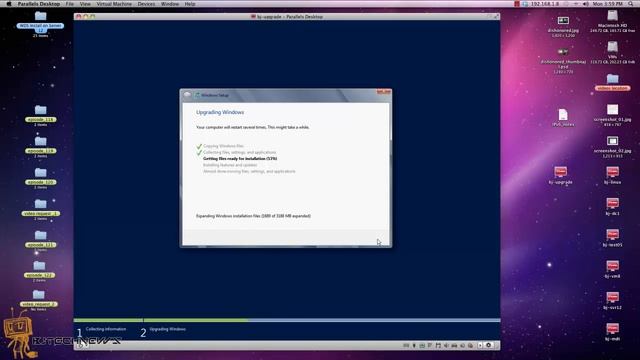
Task: Open the Parallels Desktop application menu
Action: [39, 4]
